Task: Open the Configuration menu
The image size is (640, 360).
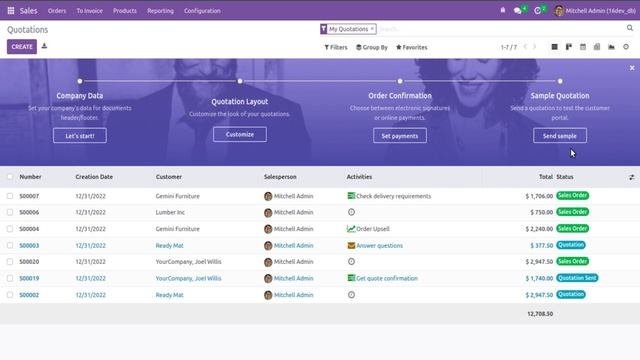Action: [202, 11]
